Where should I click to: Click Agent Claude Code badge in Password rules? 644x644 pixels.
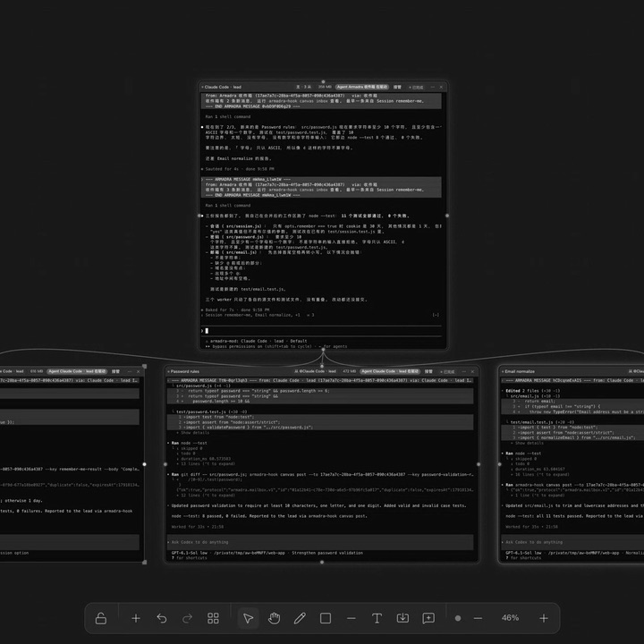click(390, 371)
